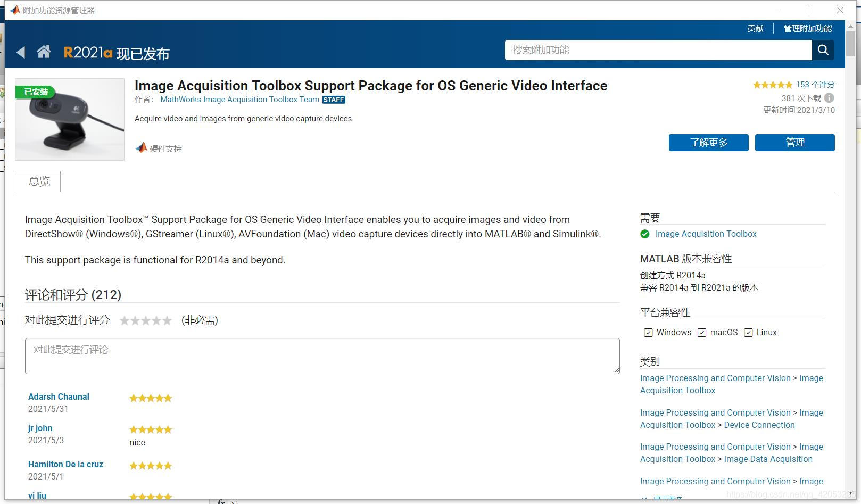Click the 'nice' review comment

coord(137,443)
